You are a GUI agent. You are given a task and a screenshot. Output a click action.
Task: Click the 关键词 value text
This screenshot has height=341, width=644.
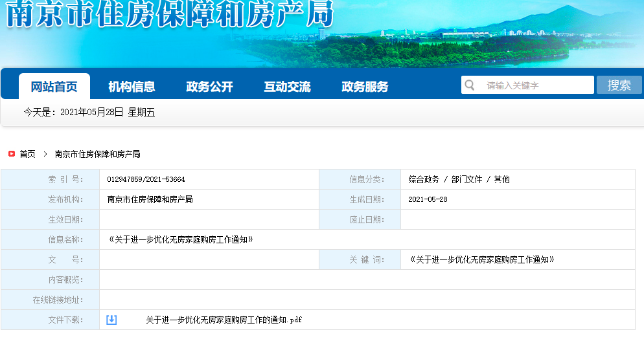(x=482, y=259)
